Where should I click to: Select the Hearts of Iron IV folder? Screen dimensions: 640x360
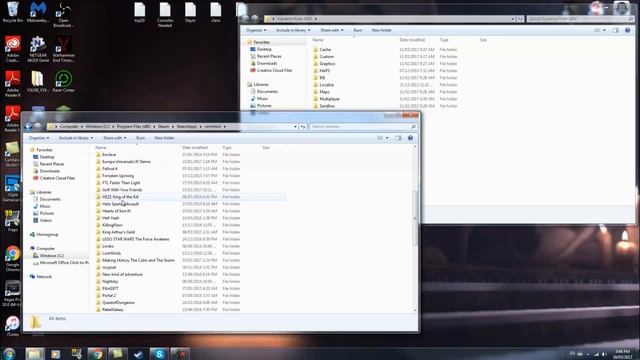pos(116,211)
